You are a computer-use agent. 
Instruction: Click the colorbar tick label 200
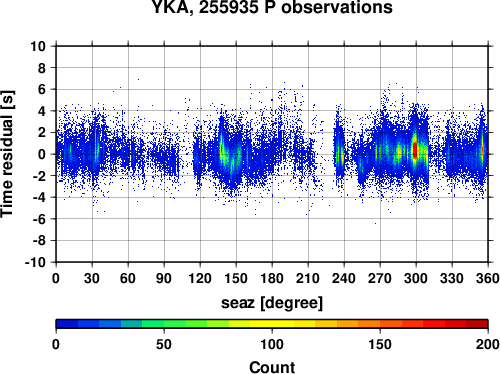click(488, 344)
